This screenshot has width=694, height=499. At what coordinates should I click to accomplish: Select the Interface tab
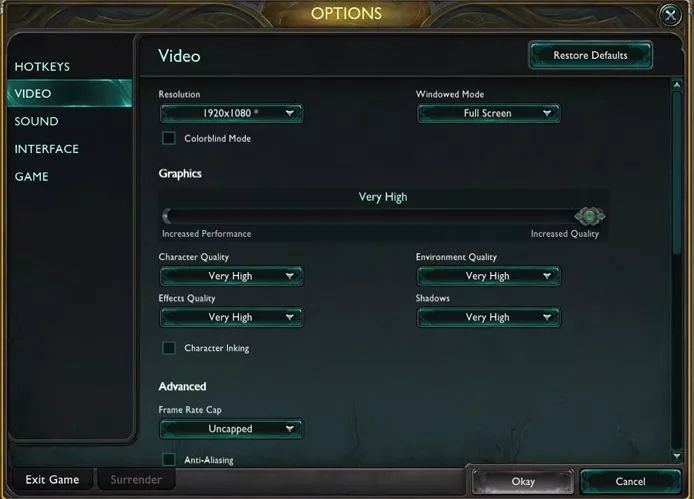coord(46,149)
